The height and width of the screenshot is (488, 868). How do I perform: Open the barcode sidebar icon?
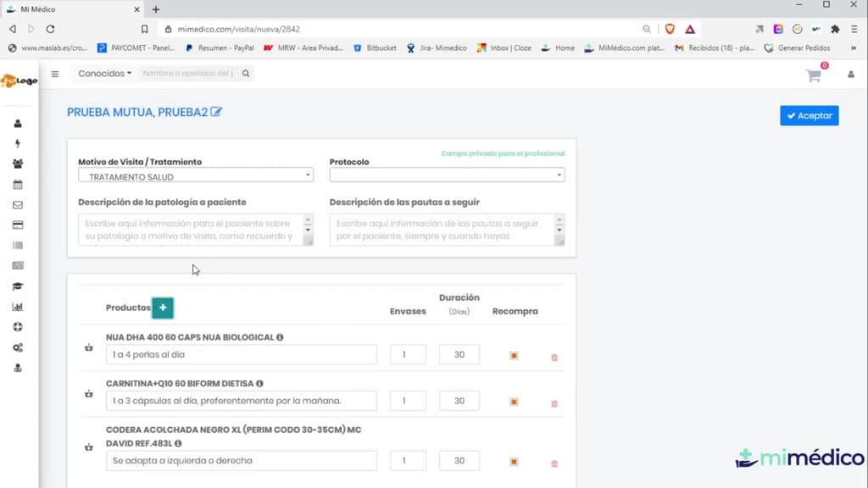pos(18,245)
